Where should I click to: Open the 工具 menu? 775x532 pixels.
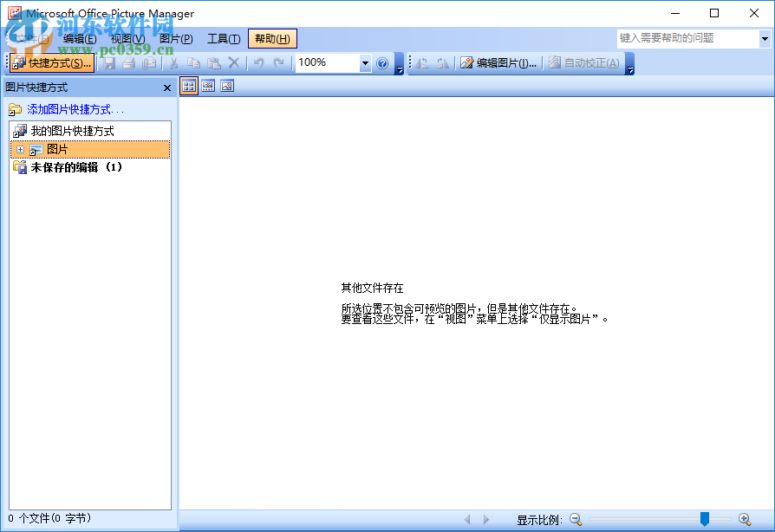224,38
